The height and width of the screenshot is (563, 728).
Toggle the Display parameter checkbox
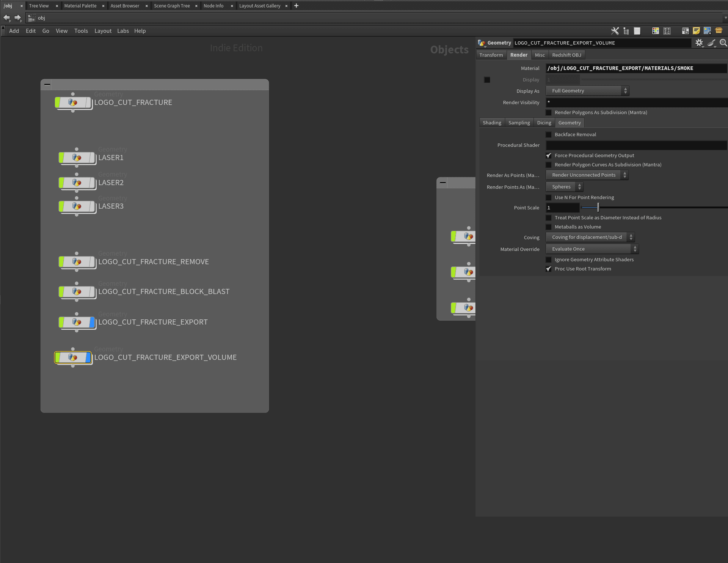[x=487, y=80]
